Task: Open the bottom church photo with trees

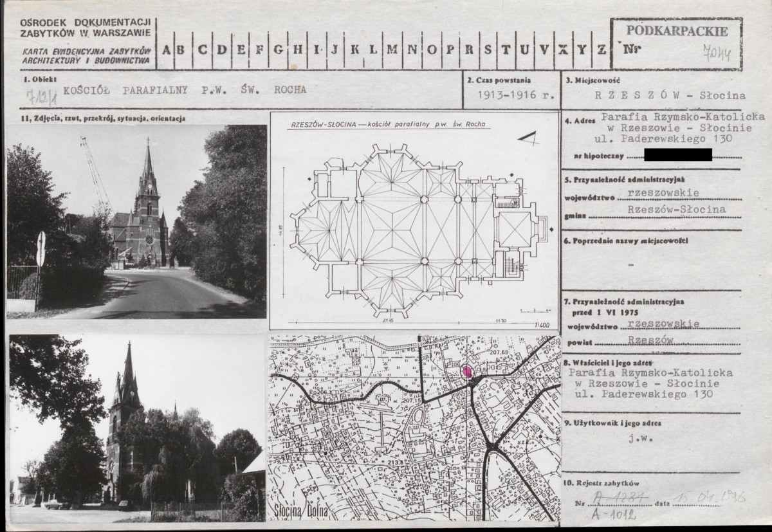Action: [136, 427]
